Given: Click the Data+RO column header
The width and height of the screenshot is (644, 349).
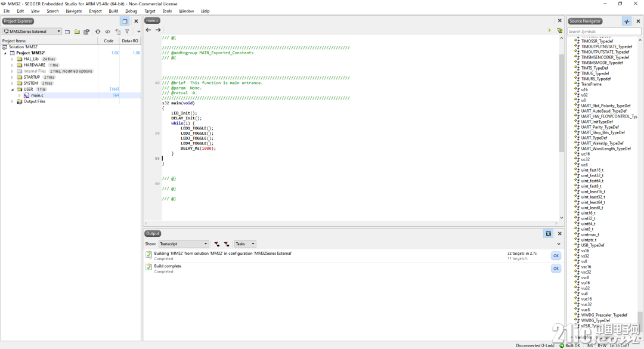Looking at the screenshot, I should point(130,41).
